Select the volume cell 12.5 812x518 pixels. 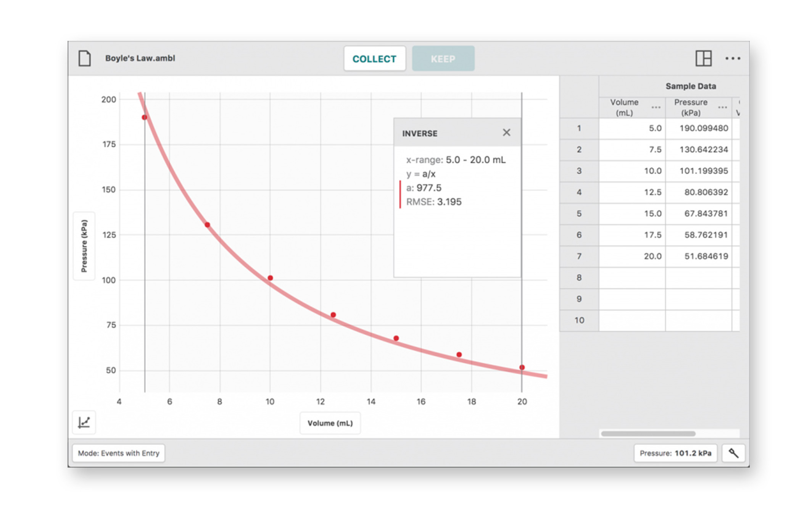[x=632, y=192]
